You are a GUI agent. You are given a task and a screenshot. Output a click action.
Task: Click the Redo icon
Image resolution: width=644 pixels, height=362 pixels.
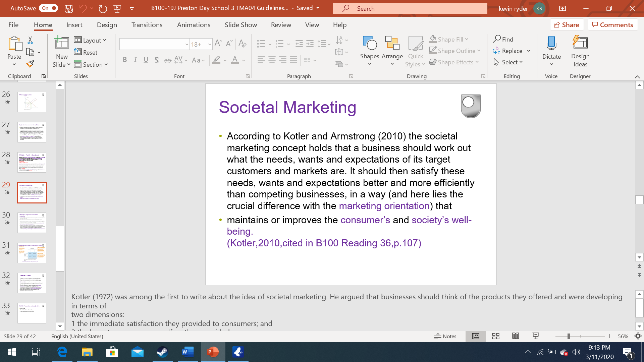click(x=103, y=9)
